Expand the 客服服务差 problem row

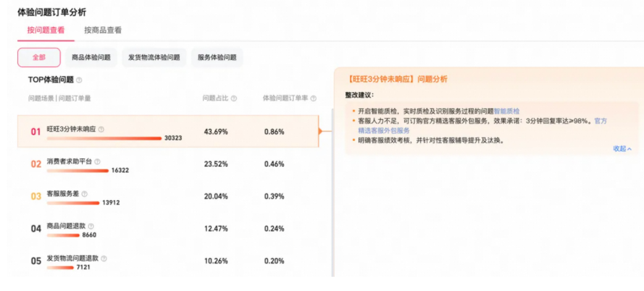(168, 196)
